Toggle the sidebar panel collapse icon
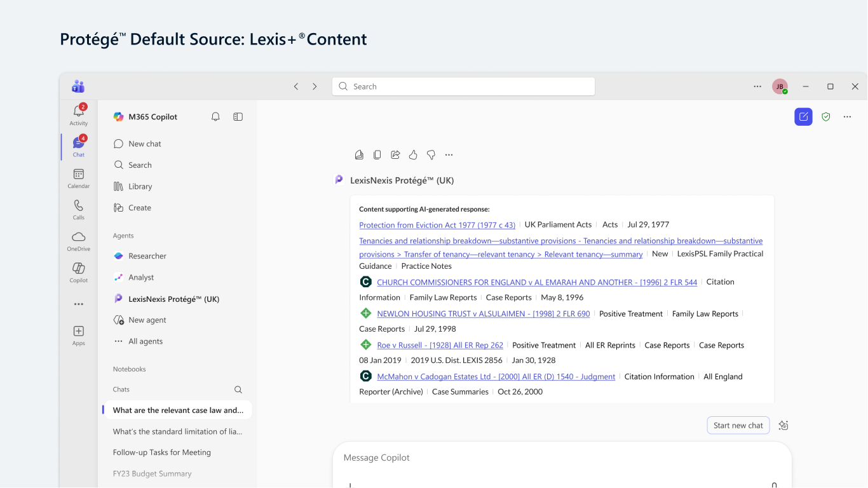 [238, 117]
